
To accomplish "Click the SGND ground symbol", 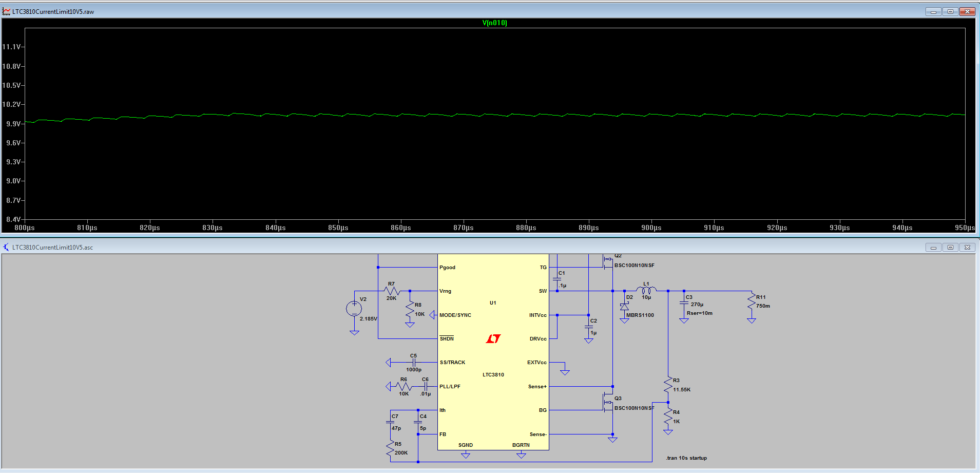I will coord(466,455).
